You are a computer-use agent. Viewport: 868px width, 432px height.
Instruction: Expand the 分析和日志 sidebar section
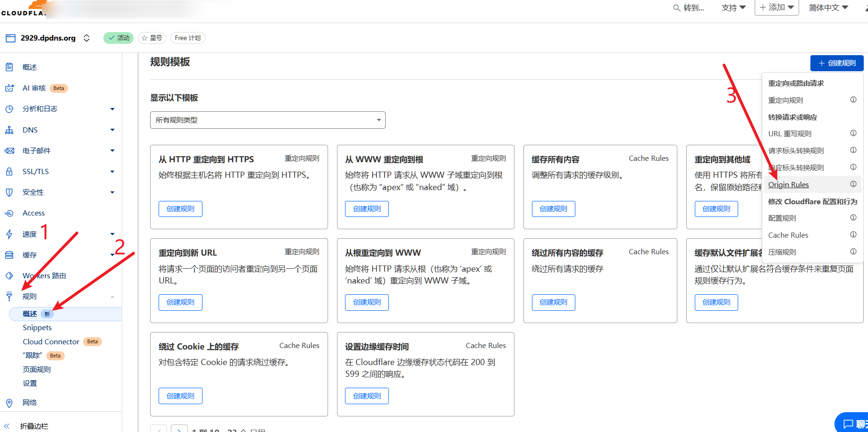click(112, 109)
